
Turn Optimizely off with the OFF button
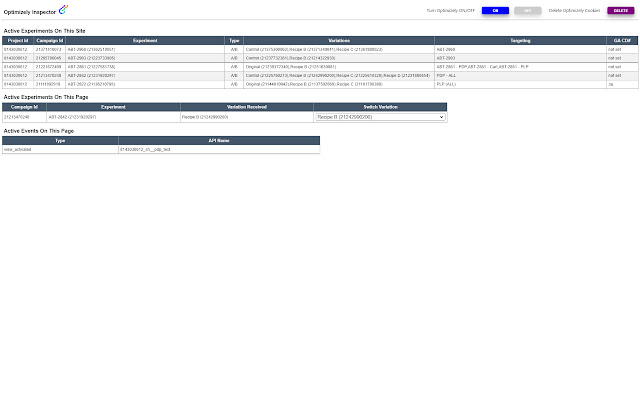[528, 11]
